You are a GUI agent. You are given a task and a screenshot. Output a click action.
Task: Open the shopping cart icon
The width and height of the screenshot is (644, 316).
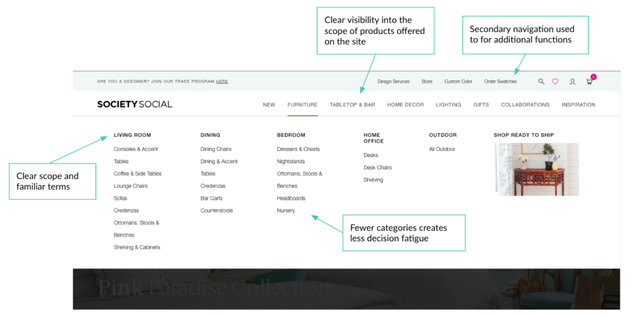(x=589, y=81)
